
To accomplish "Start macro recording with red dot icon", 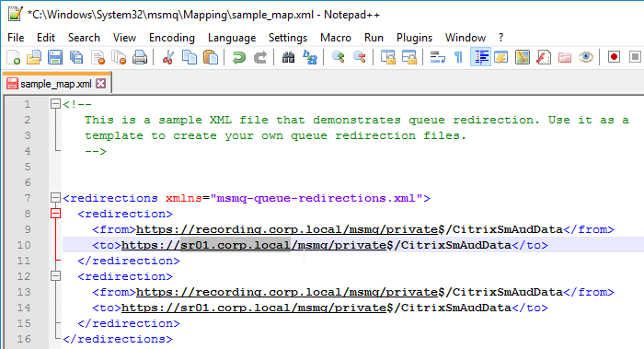I will (x=614, y=57).
